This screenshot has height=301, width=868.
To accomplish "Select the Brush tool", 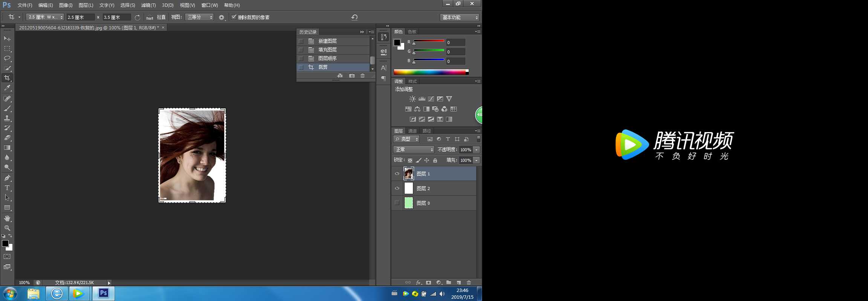I will click(x=7, y=108).
